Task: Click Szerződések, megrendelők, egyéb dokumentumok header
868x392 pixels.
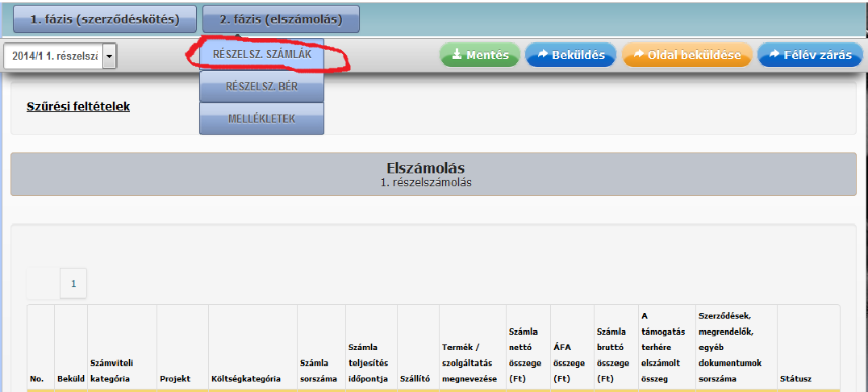Action: click(x=737, y=348)
